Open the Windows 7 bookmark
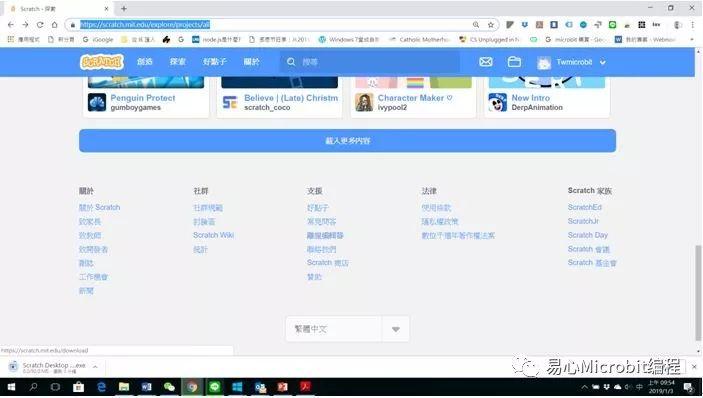The height and width of the screenshot is (398, 703). tap(349, 39)
